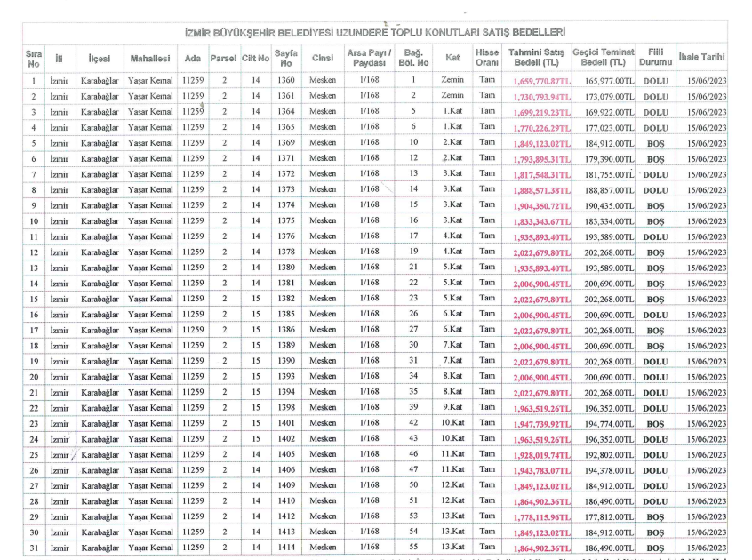Select 'Tam' cell in row 28
752x560 pixels.
487,500
